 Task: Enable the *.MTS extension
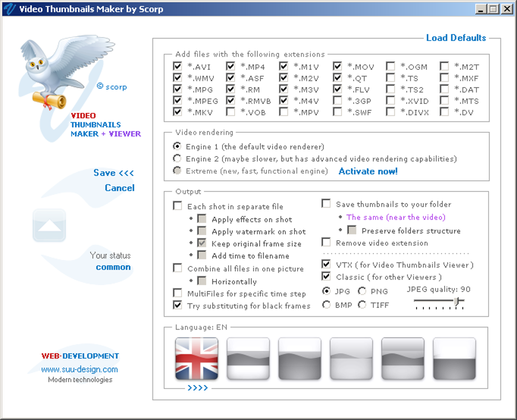[x=444, y=100]
